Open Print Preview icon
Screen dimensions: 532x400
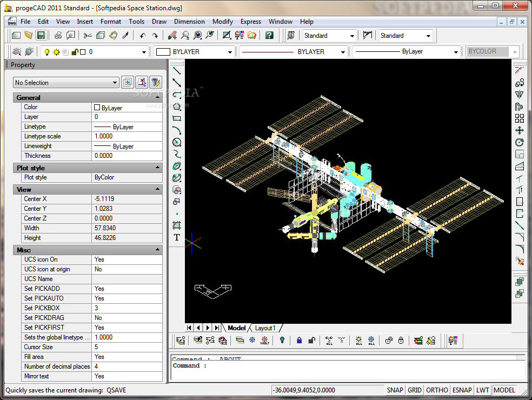point(71,35)
